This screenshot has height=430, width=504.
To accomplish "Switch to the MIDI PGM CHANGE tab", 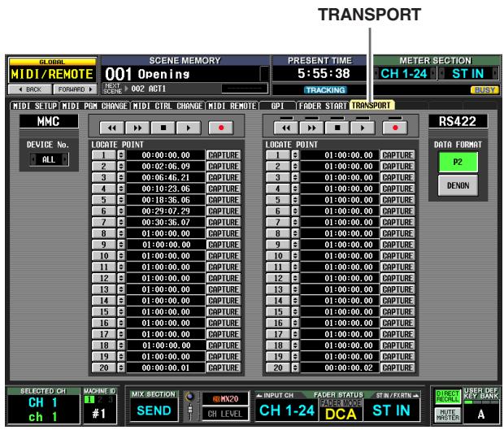I will tap(95, 106).
